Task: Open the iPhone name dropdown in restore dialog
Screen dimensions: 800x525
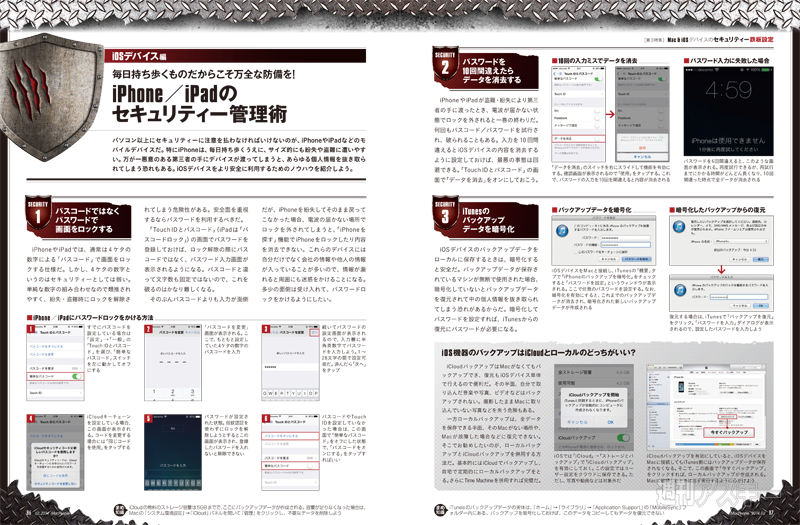Action: [x=741, y=241]
